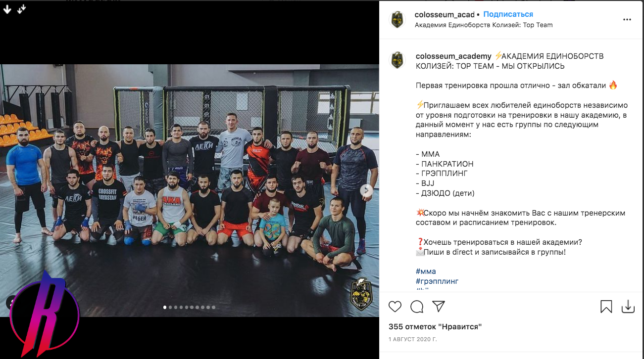Open the colosseum_acad profile link in header
This screenshot has height=359, width=644.
445,15
